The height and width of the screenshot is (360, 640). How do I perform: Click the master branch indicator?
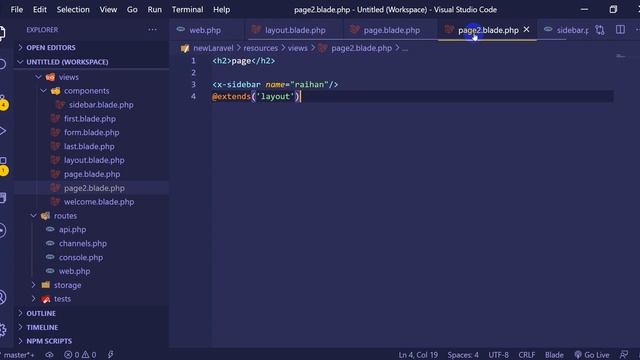click(x=18, y=355)
